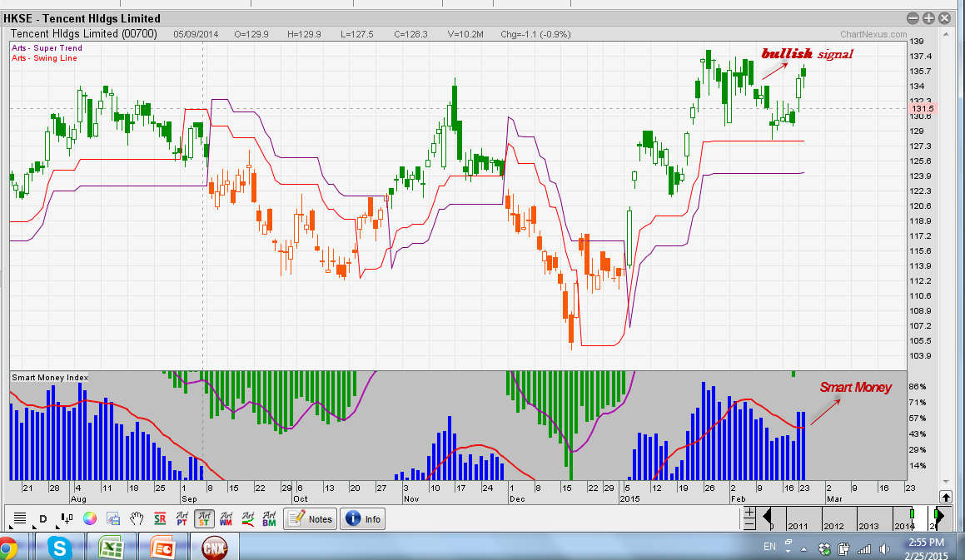
Task: Open Excel from the taskbar
Action: pyautogui.click(x=110, y=548)
